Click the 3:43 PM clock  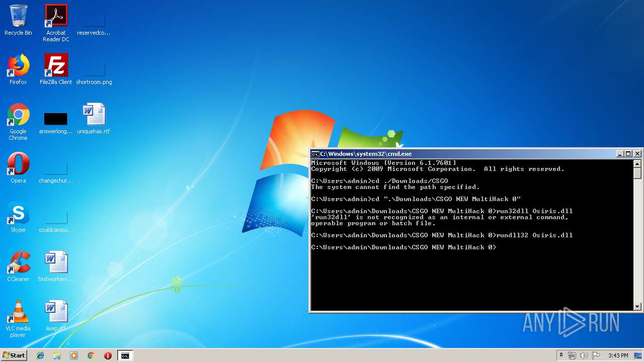tap(618, 355)
